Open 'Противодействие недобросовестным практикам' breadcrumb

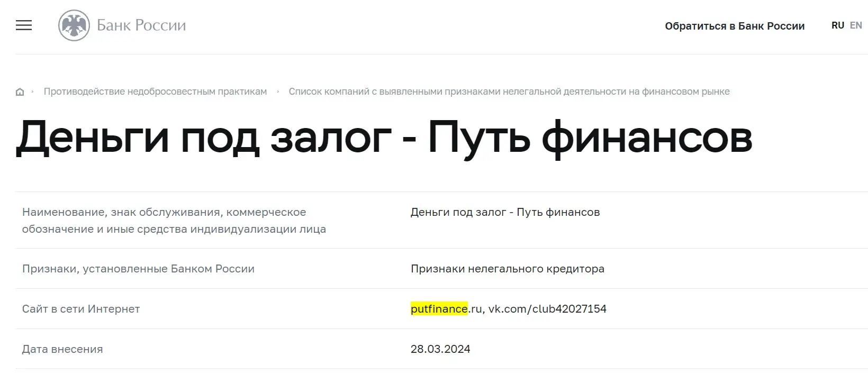pos(155,92)
